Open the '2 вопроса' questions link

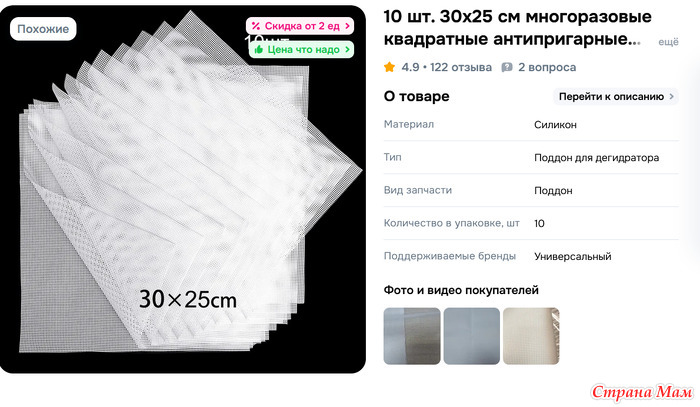(547, 67)
